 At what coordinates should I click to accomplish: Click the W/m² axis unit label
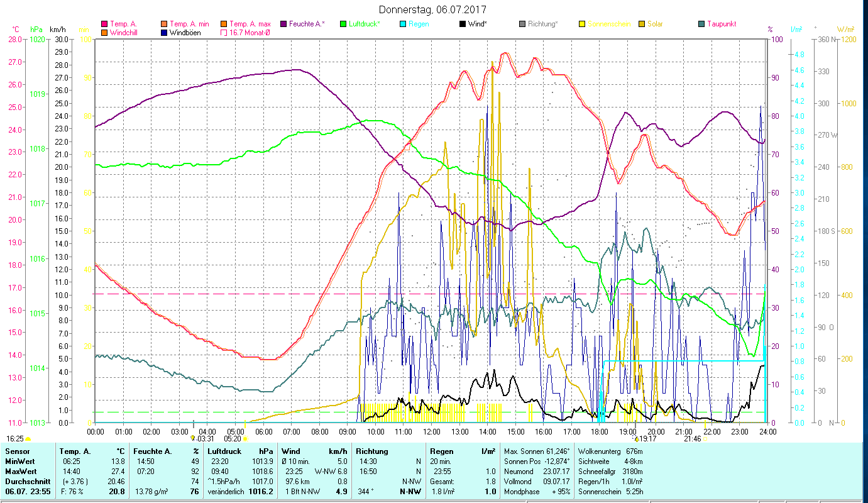pos(845,30)
